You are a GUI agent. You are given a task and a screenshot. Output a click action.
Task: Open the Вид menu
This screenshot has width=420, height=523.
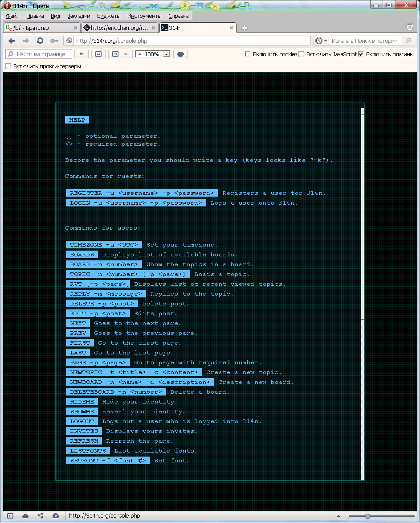[x=55, y=16]
